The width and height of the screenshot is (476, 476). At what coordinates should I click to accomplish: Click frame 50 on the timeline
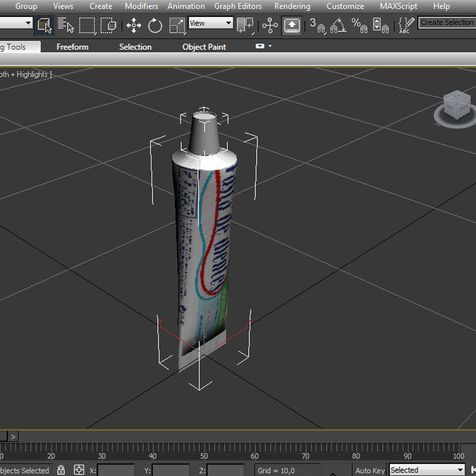coord(204,456)
